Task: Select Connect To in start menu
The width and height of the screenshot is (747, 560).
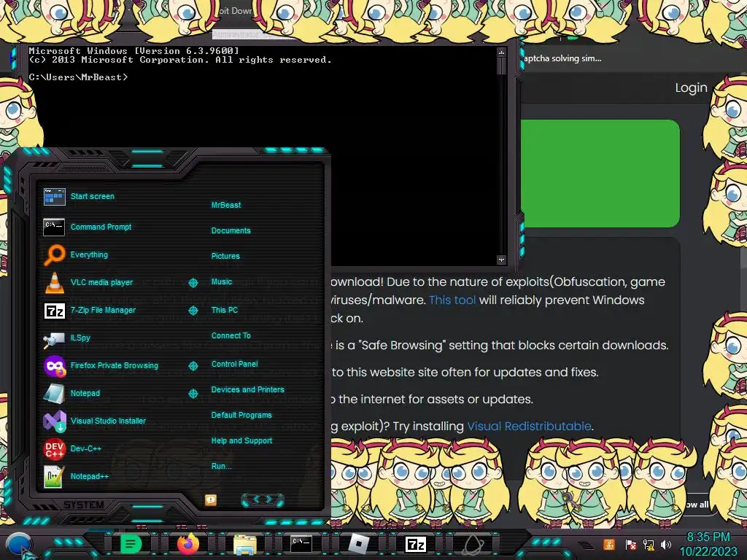Action: (231, 335)
